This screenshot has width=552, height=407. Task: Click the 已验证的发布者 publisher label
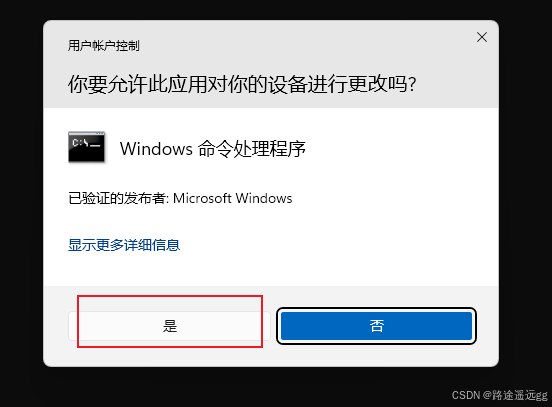117,198
